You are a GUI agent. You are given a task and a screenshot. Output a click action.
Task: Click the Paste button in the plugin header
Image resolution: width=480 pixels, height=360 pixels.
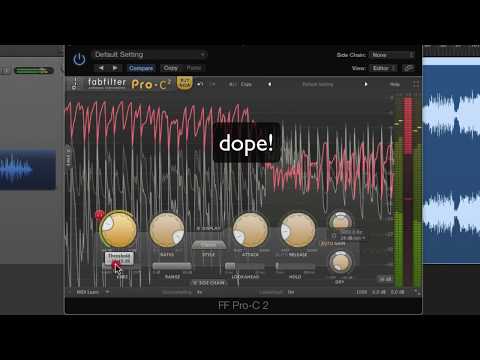pyautogui.click(x=194, y=68)
